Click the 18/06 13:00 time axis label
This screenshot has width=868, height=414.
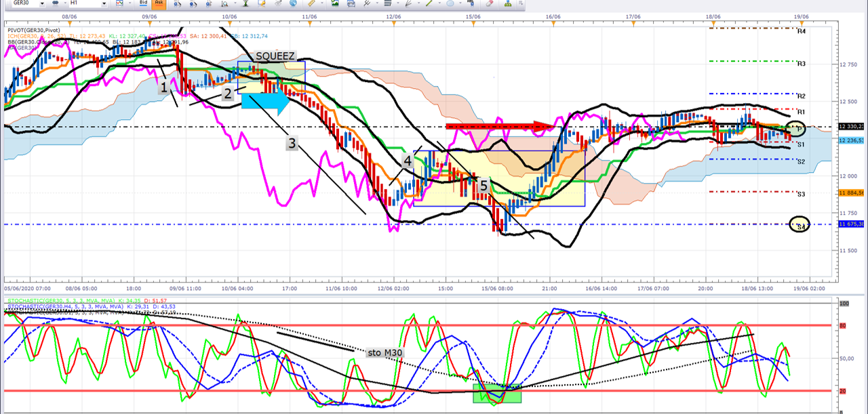(x=757, y=288)
